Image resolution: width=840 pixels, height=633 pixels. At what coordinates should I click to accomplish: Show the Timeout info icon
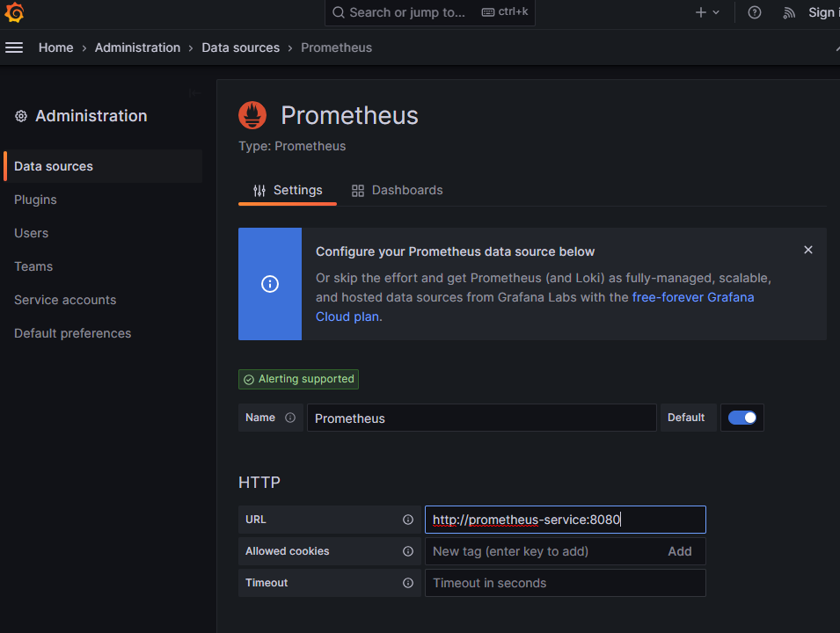tap(408, 583)
